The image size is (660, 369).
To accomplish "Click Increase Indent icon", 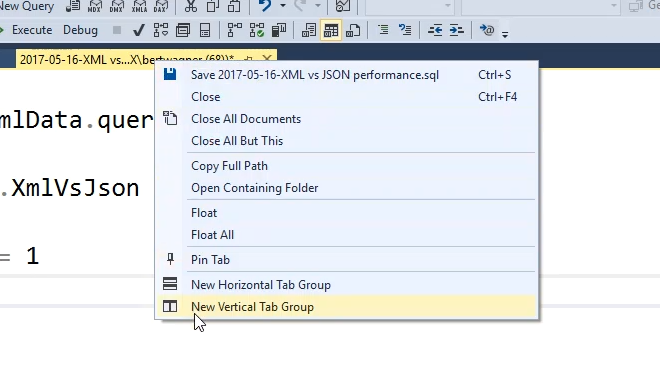I will click(x=457, y=30).
